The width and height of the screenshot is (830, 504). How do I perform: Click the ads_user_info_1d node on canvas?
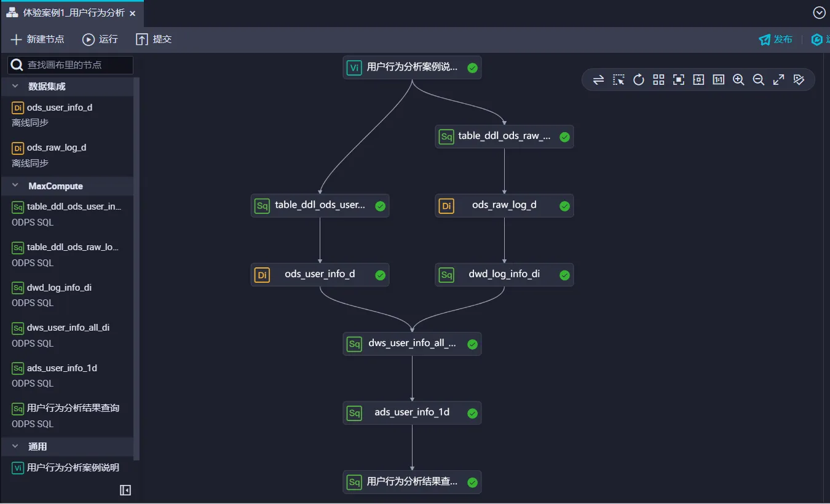tap(412, 413)
